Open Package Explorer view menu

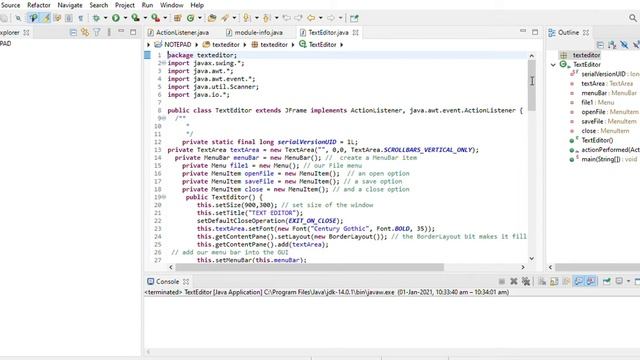pos(109,32)
